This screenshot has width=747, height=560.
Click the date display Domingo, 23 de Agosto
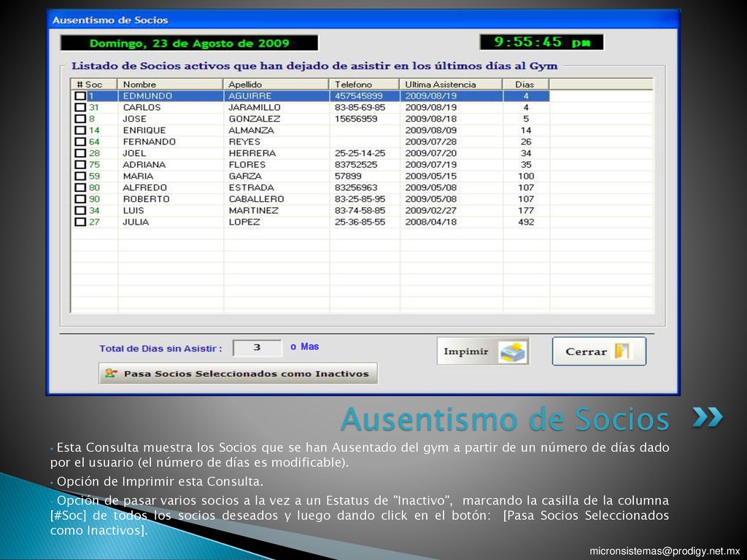point(189,43)
